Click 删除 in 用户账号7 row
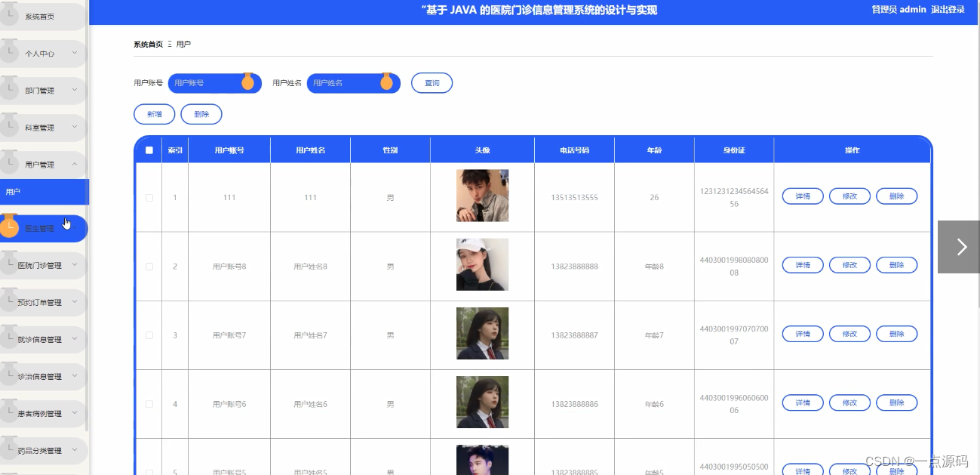Image resolution: width=980 pixels, height=475 pixels. (x=896, y=334)
